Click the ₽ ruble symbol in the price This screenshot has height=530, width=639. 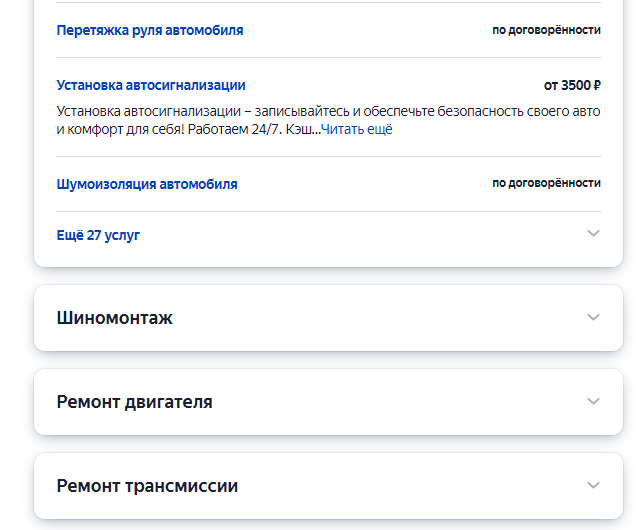[596, 85]
